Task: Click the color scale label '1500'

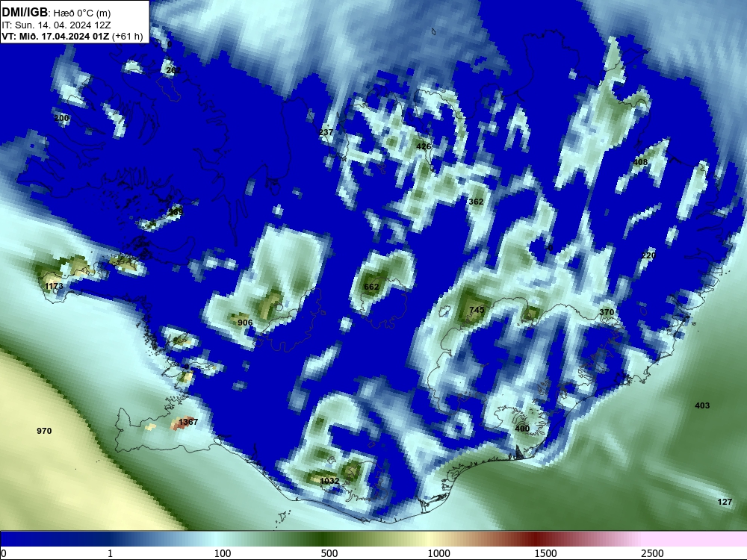Action: tap(545, 553)
